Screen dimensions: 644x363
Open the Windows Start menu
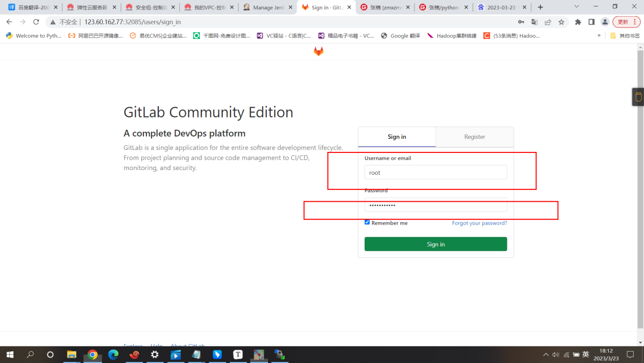tap(10, 355)
